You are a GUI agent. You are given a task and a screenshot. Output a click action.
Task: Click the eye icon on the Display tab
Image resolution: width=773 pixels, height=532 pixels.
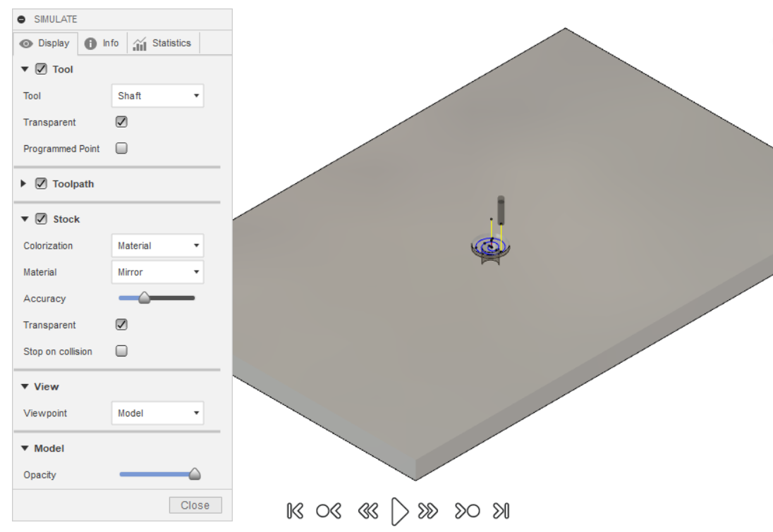(x=28, y=43)
